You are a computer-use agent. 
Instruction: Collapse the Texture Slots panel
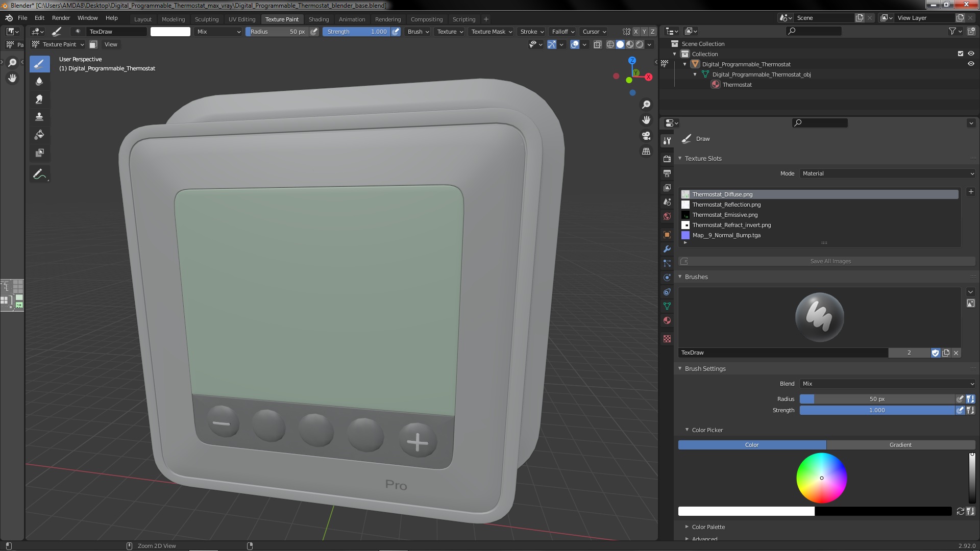pos(680,159)
